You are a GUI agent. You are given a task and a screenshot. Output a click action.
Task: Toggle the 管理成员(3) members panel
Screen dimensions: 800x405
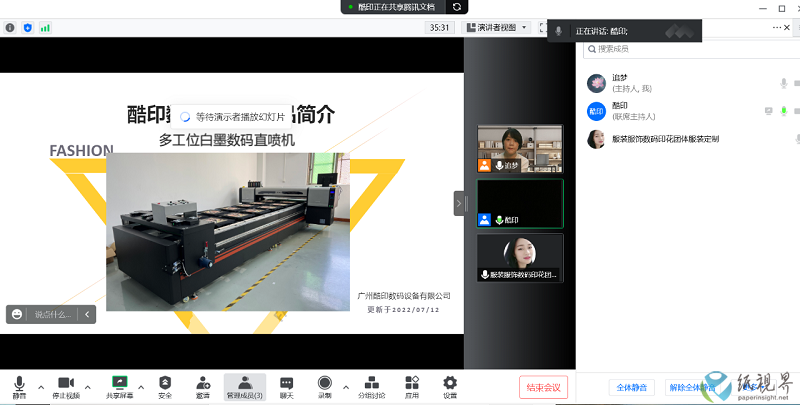(x=245, y=387)
